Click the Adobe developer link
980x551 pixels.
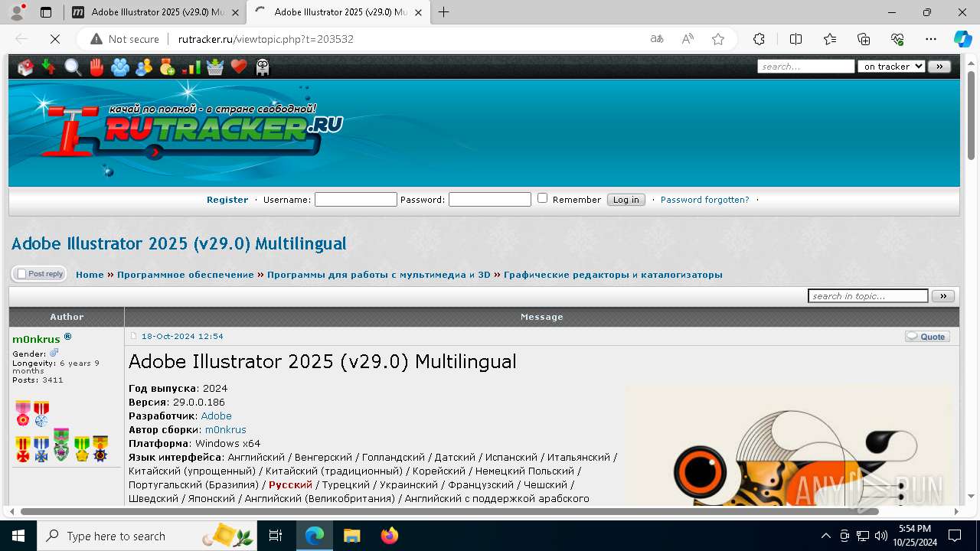click(x=216, y=416)
